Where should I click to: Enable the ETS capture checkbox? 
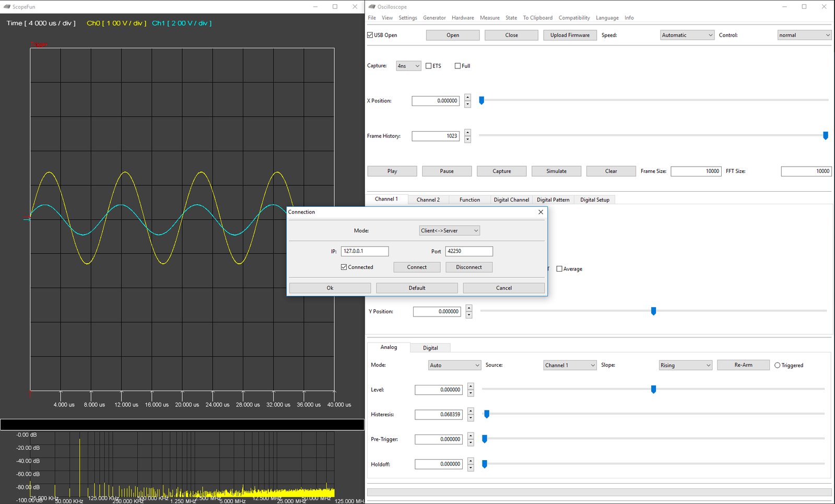428,66
